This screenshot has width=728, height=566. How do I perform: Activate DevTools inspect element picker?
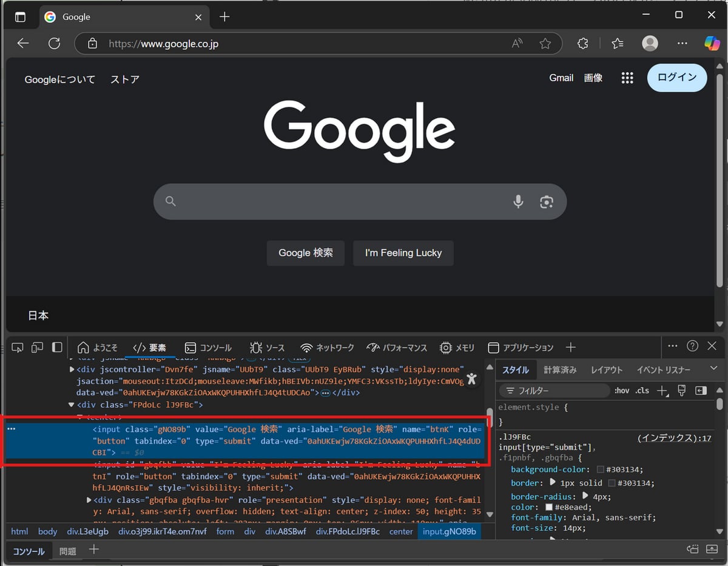18,348
